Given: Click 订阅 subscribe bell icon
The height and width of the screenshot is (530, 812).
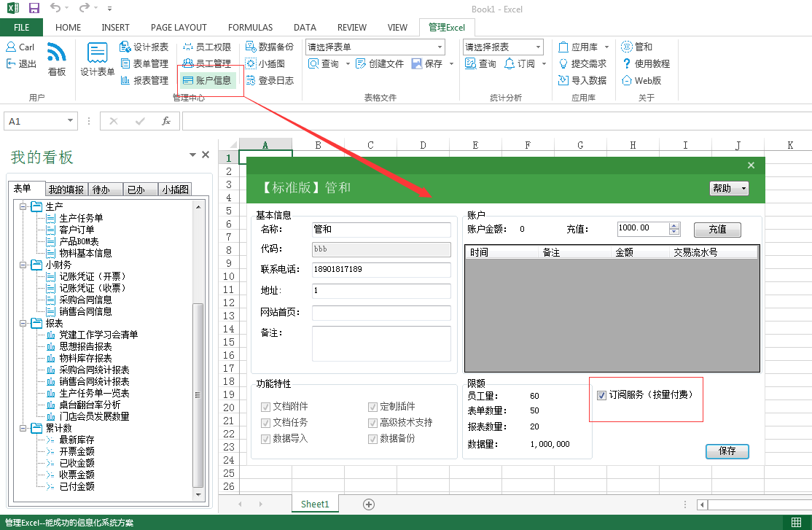Looking at the screenshot, I should click(520, 63).
